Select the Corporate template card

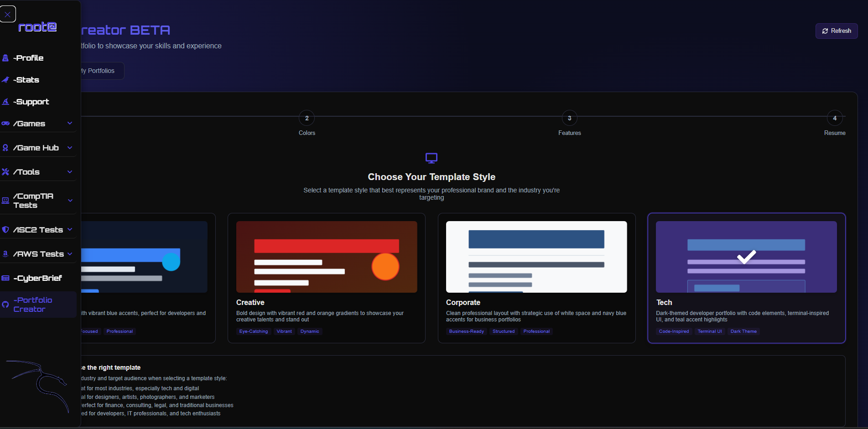(x=536, y=278)
